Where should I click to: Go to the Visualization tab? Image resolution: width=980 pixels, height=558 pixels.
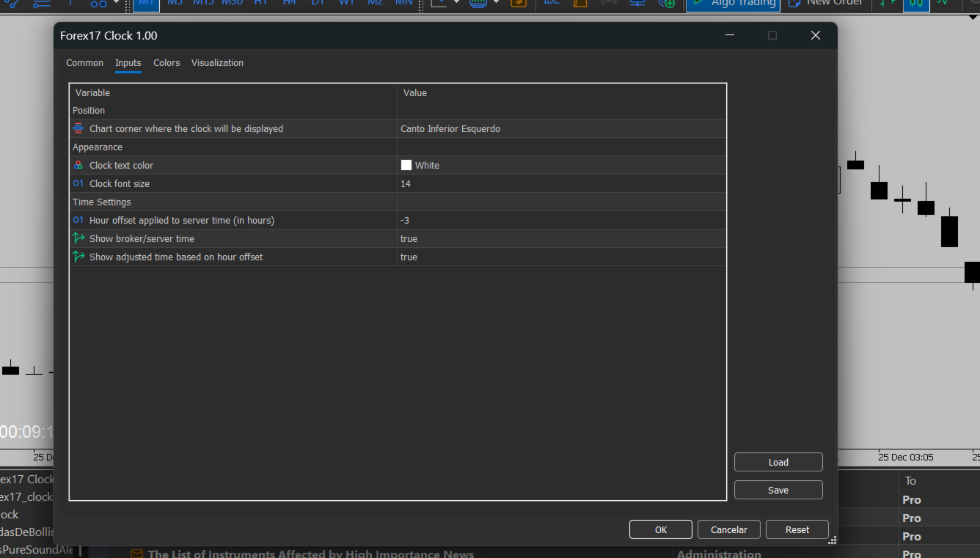pos(217,63)
